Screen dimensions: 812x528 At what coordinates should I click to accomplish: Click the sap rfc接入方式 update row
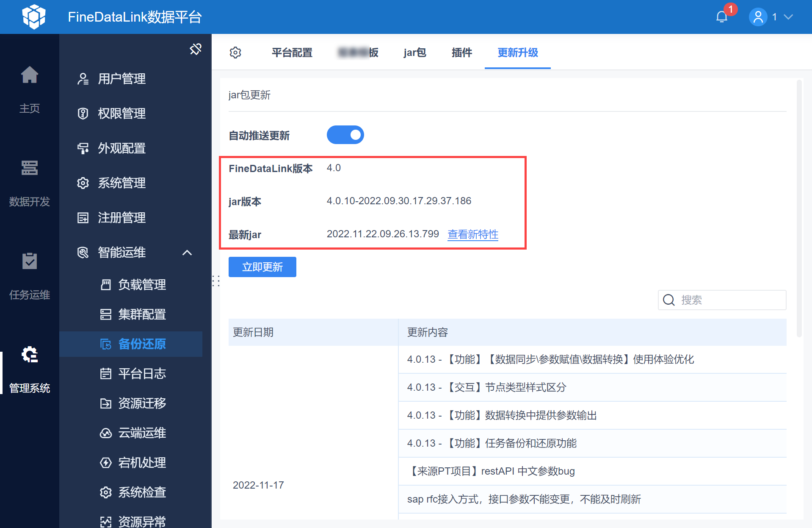(x=592, y=499)
